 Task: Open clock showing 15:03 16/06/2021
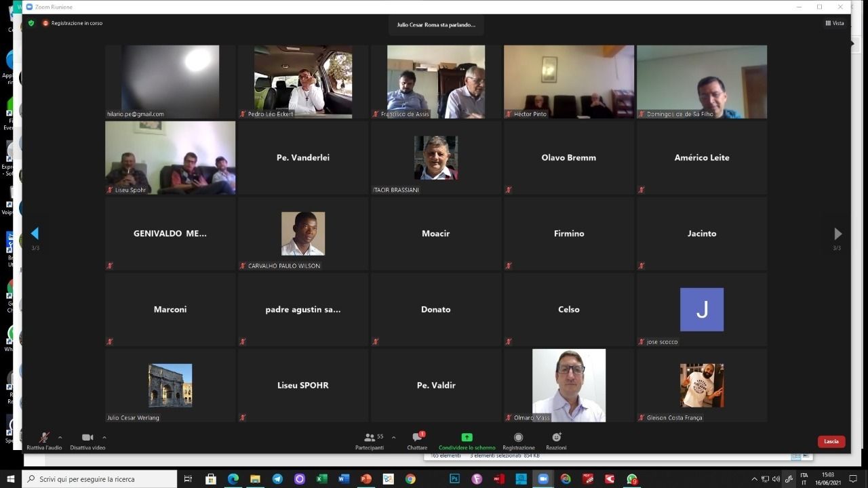click(828, 479)
